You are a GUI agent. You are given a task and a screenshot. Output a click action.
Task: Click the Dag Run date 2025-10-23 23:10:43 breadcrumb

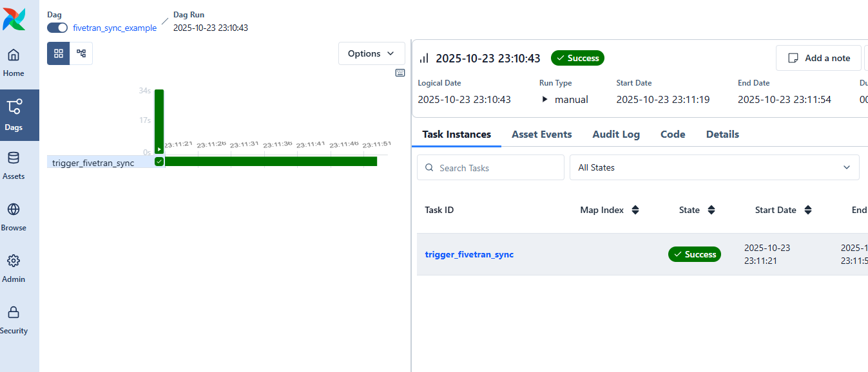click(211, 28)
